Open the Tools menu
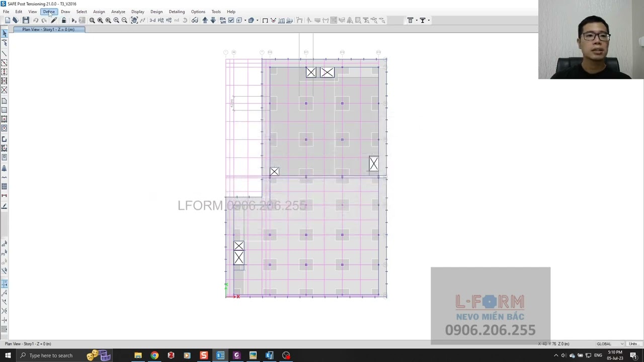 tap(216, 12)
